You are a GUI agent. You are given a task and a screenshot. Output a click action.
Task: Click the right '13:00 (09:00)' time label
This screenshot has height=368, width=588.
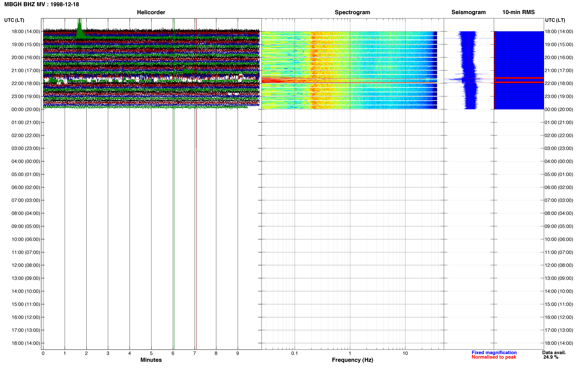[559, 278]
